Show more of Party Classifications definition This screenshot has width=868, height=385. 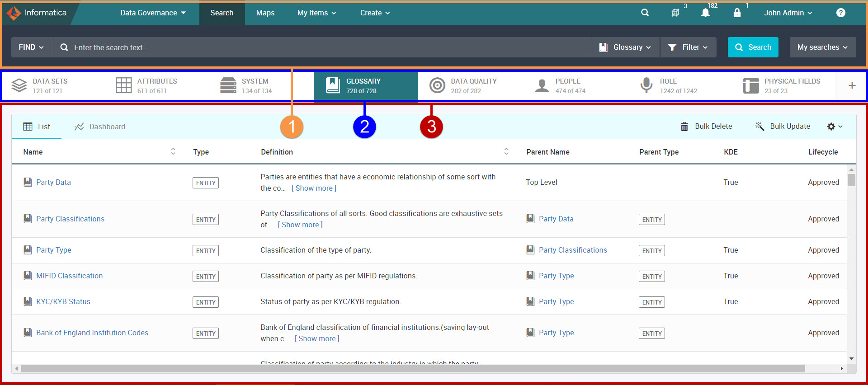(300, 225)
